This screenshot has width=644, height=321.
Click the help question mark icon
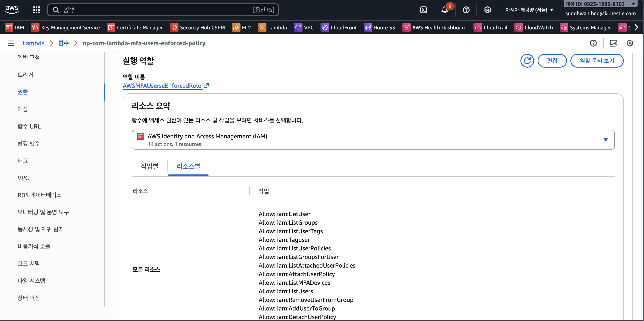(466, 10)
